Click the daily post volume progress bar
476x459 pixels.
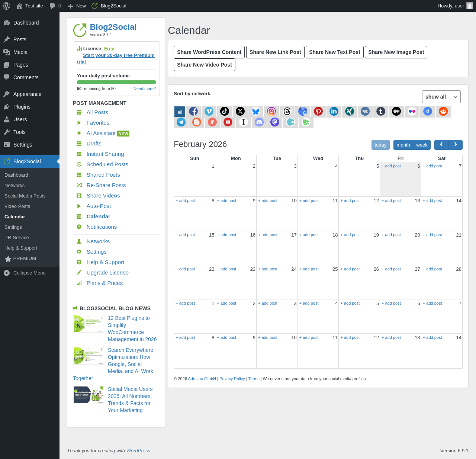[116, 82]
